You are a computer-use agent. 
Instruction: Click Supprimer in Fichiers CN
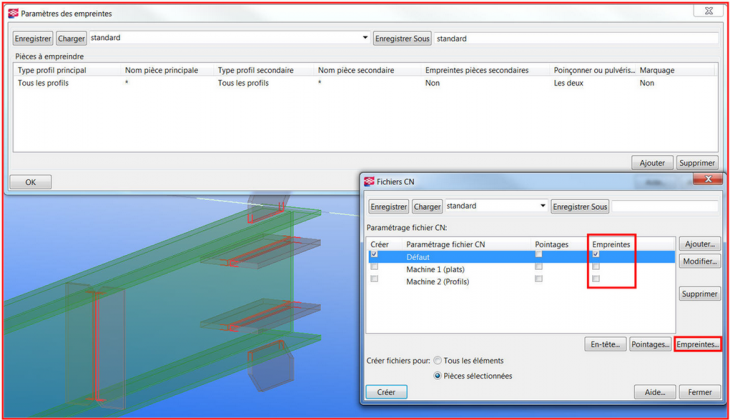[x=700, y=294]
